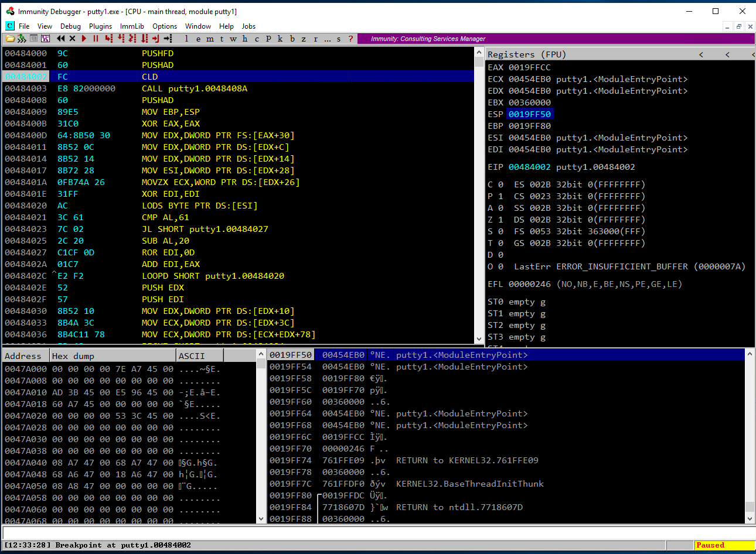Show Memory map with 'm' icon
The width and height of the screenshot is (756, 554).
210,39
